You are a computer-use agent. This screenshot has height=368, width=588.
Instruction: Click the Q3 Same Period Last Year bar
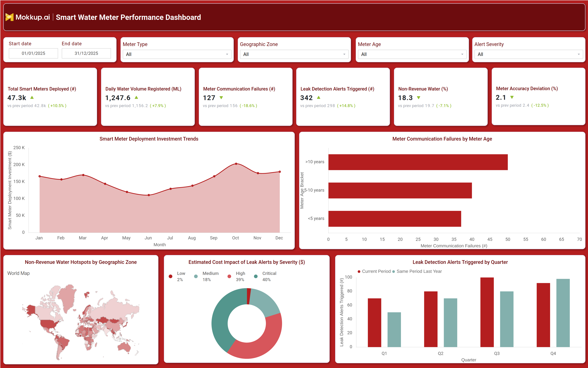coord(507,319)
